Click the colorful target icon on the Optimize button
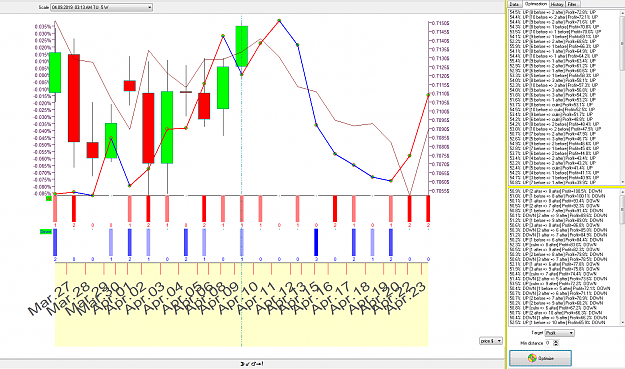Viewport: 625px width, 369px height. (532, 358)
